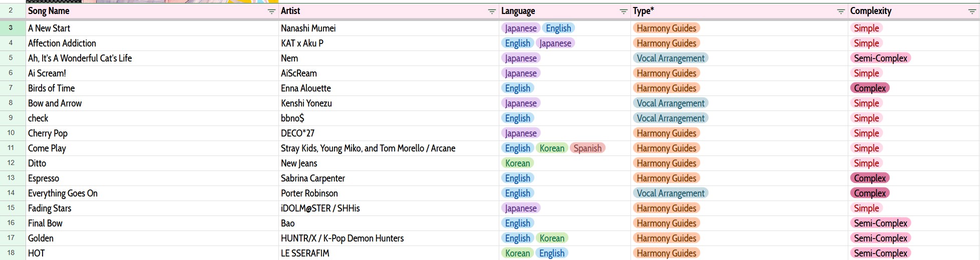Select row header 3
Viewport: 980px width, 260px height.
(13, 28)
